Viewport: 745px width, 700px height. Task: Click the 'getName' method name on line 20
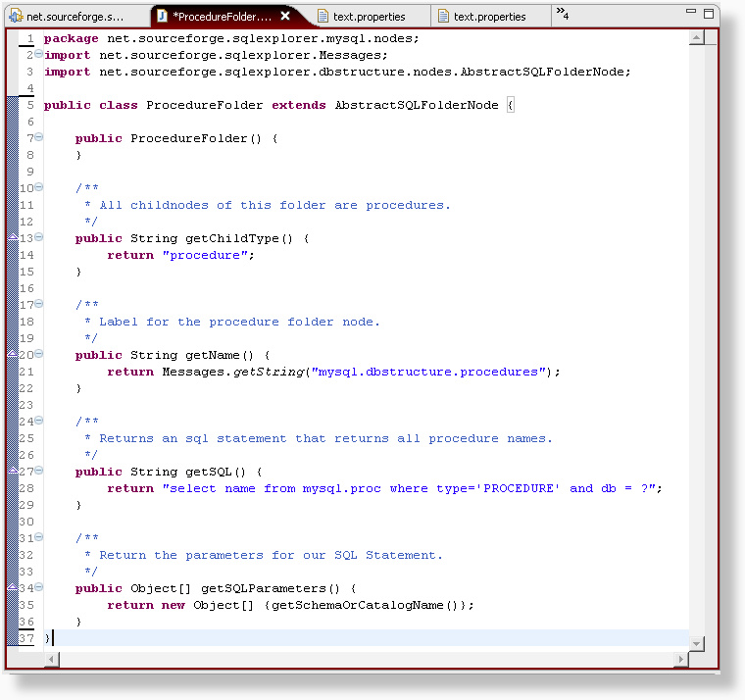click(x=213, y=355)
